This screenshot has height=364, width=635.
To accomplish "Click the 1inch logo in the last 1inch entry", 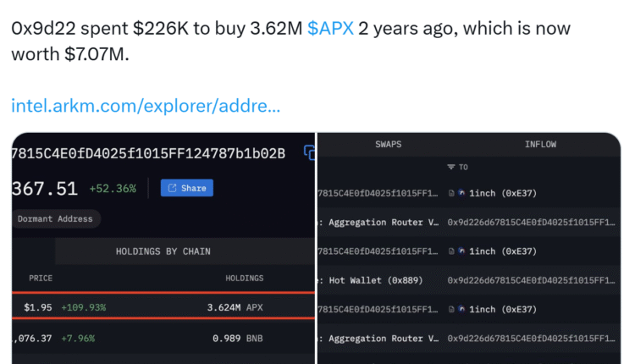I will pyautogui.click(x=461, y=309).
